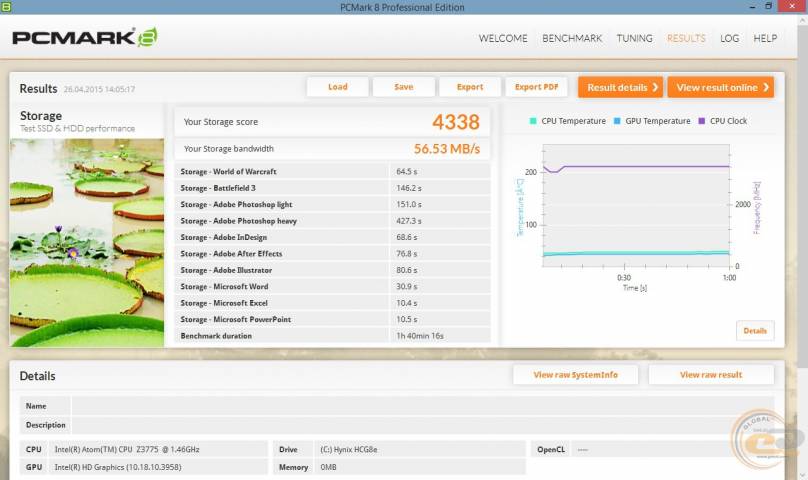Click the Hynix HCG8e drive text

(348, 450)
